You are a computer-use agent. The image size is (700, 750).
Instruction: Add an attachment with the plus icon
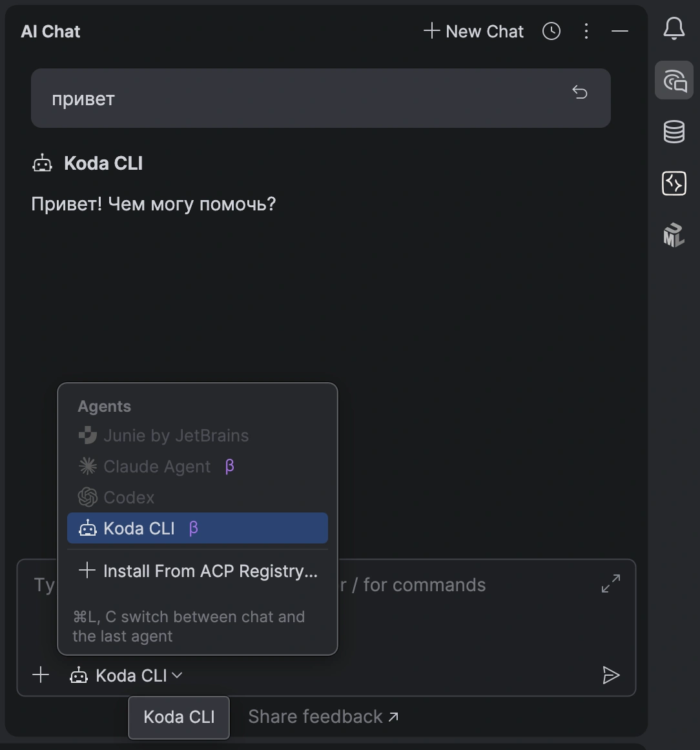(x=41, y=675)
